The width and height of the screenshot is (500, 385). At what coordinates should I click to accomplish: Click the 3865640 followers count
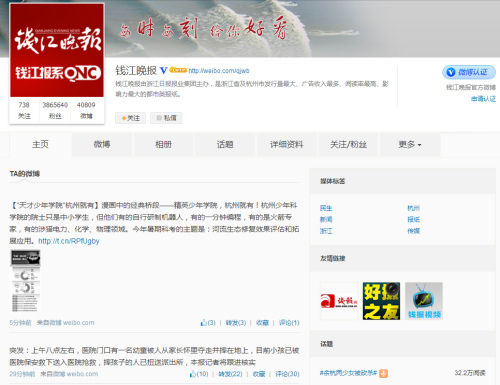[55, 105]
